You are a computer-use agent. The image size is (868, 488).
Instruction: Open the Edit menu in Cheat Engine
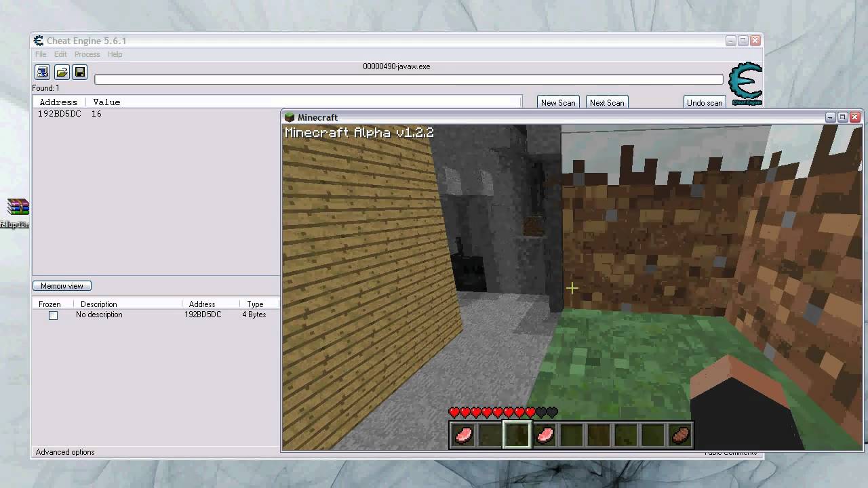[60, 54]
